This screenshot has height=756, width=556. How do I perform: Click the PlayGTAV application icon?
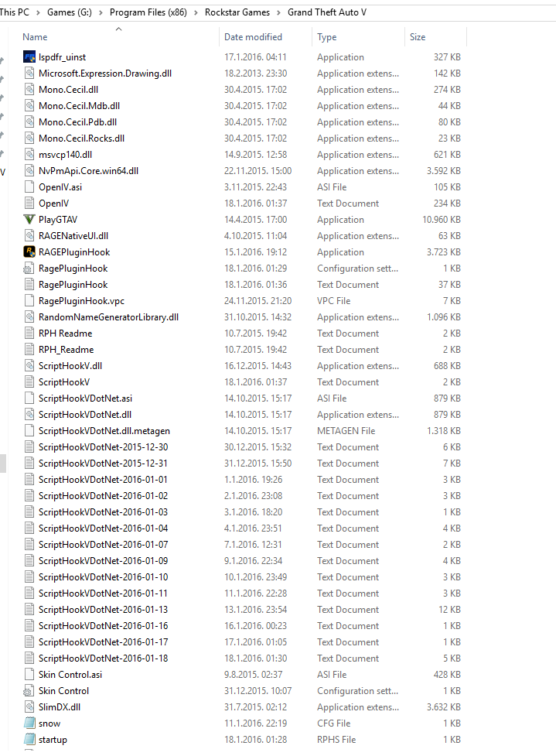29,220
